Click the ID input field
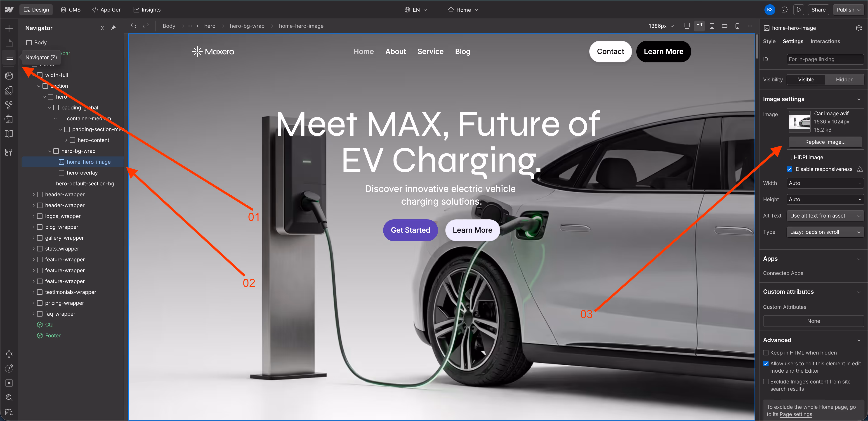This screenshot has width=868, height=421. pyautogui.click(x=825, y=59)
